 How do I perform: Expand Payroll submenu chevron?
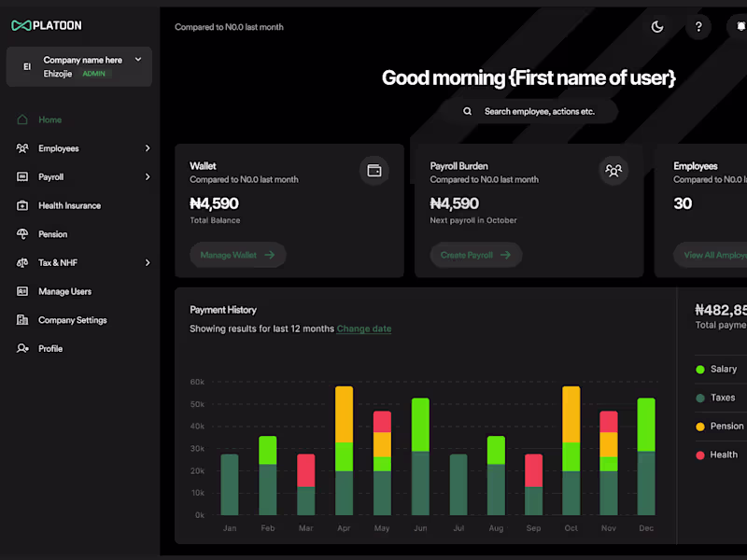[148, 176]
